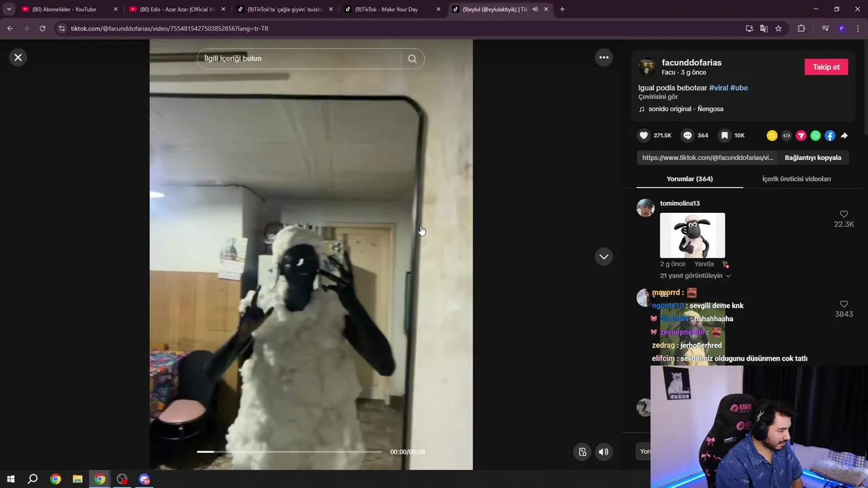
Task: Open the browser extensions puzzle icon
Action: coord(801,28)
